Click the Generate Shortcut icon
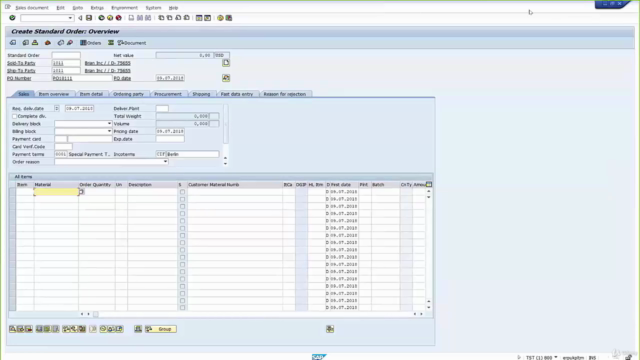Viewport: 640px width, 360px height. [x=207, y=18]
